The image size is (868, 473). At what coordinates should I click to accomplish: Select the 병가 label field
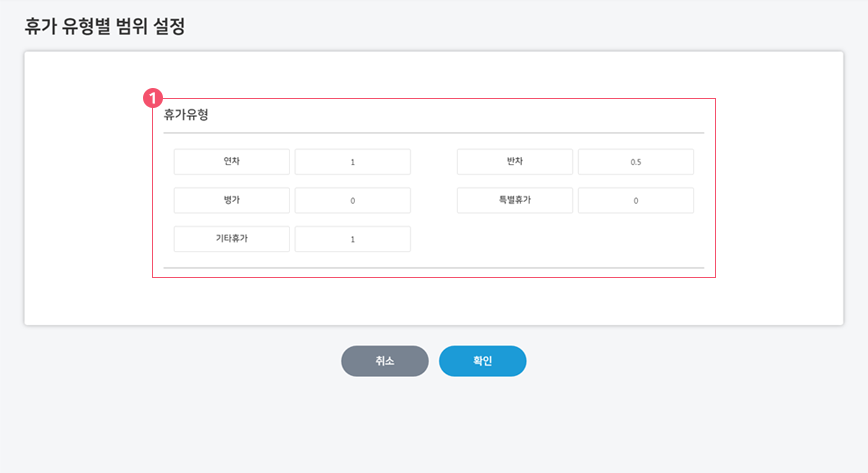231,200
